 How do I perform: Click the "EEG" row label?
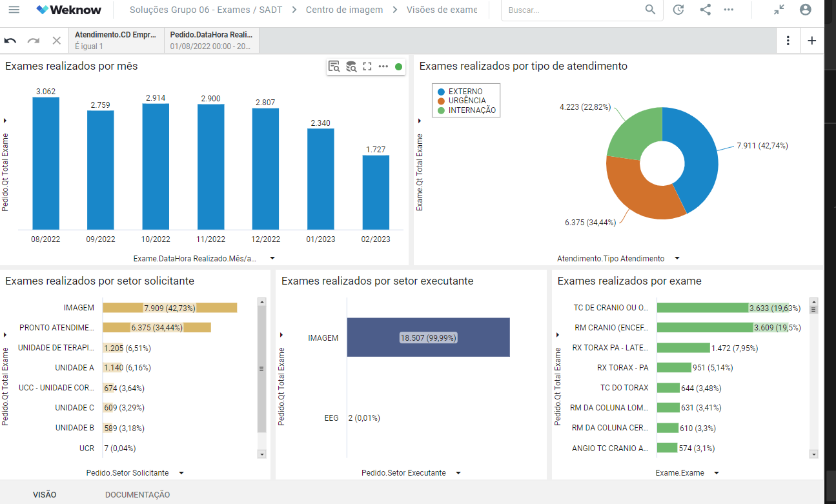point(331,418)
